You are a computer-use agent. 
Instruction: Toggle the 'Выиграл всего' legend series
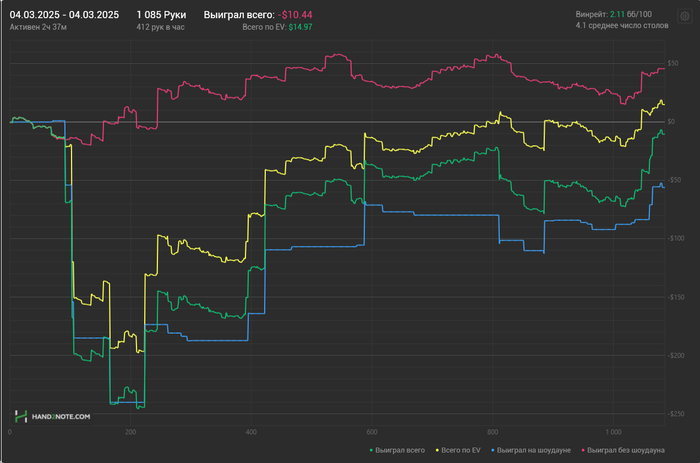coord(397,450)
